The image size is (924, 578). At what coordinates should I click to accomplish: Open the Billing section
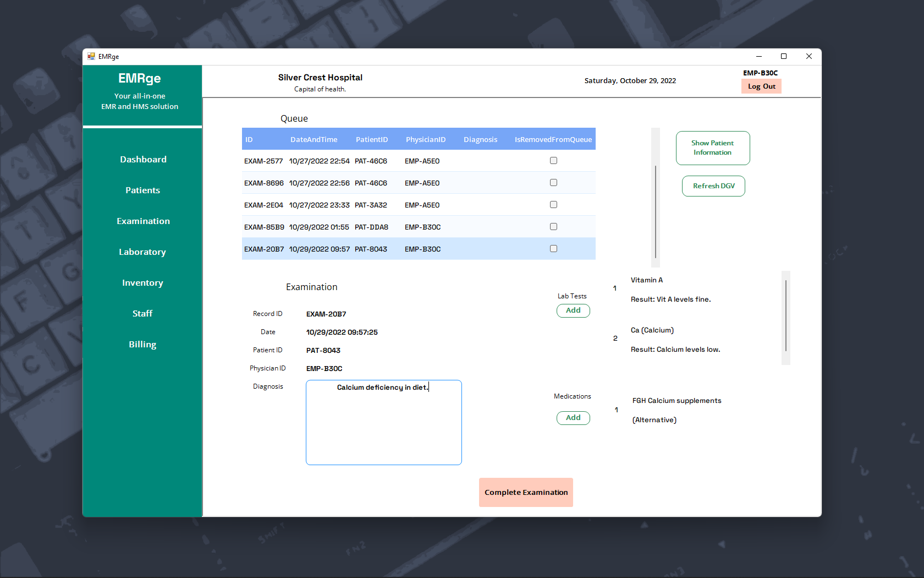(x=142, y=344)
